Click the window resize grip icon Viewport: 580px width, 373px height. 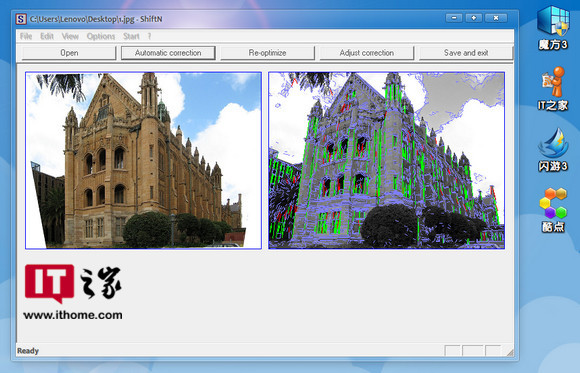[510, 352]
